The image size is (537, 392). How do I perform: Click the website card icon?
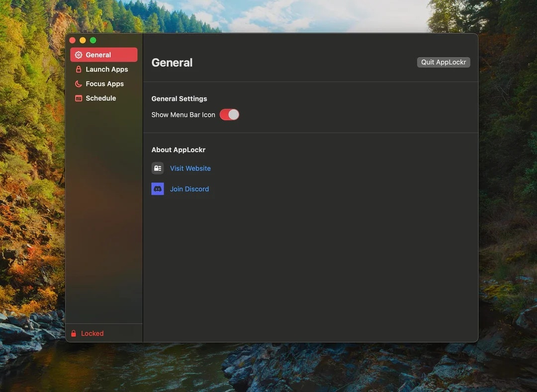(x=158, y=168)
